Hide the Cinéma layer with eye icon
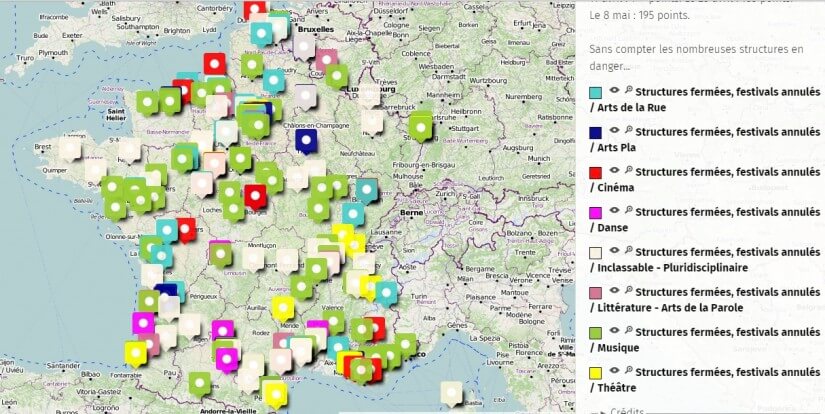825x414 pixels. [x=614, y=170]
